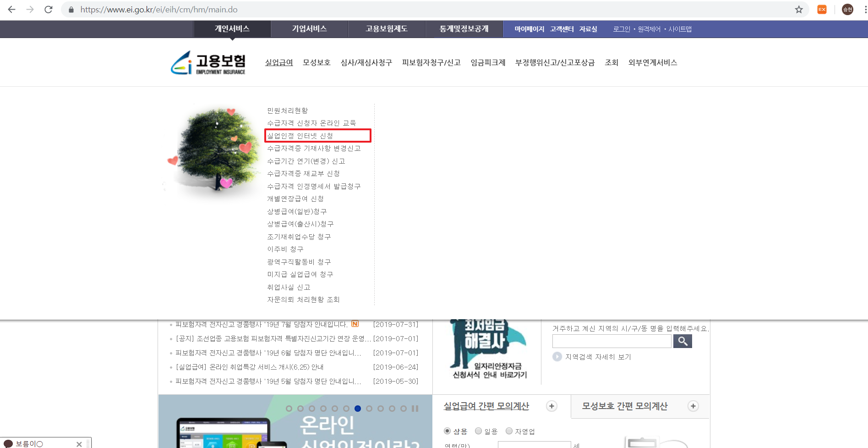Select 수급자격 신청자 온라인 교육

(311, 123)
